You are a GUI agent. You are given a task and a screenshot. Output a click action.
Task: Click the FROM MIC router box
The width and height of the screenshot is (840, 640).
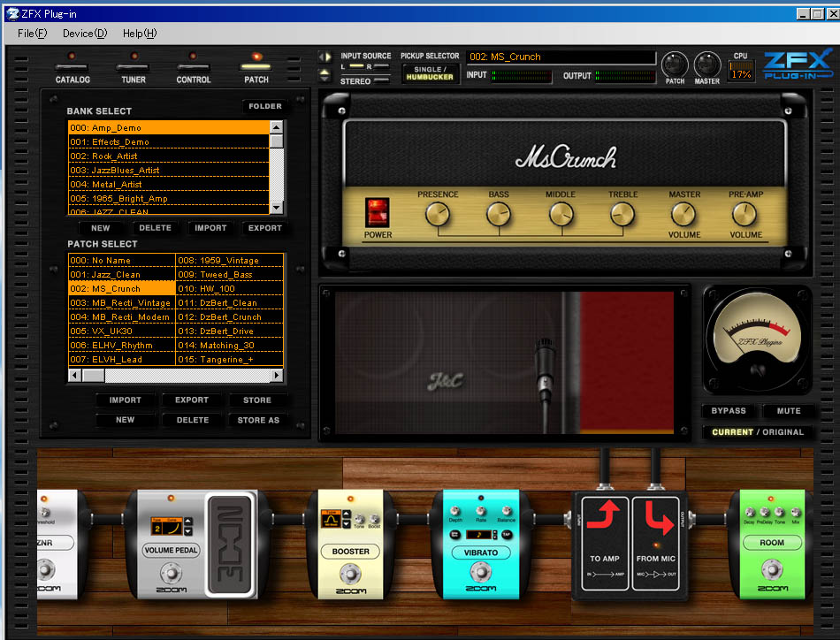coord(656,543)
